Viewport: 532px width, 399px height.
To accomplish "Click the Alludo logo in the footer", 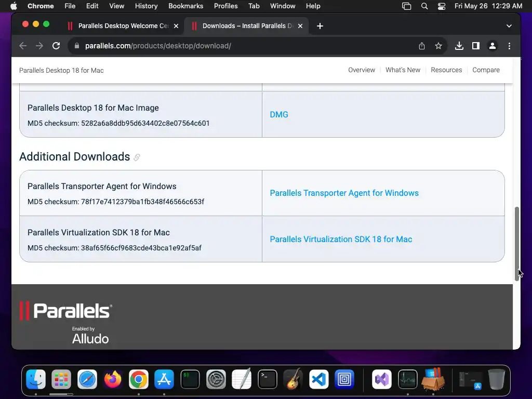I will click(90, 339).
